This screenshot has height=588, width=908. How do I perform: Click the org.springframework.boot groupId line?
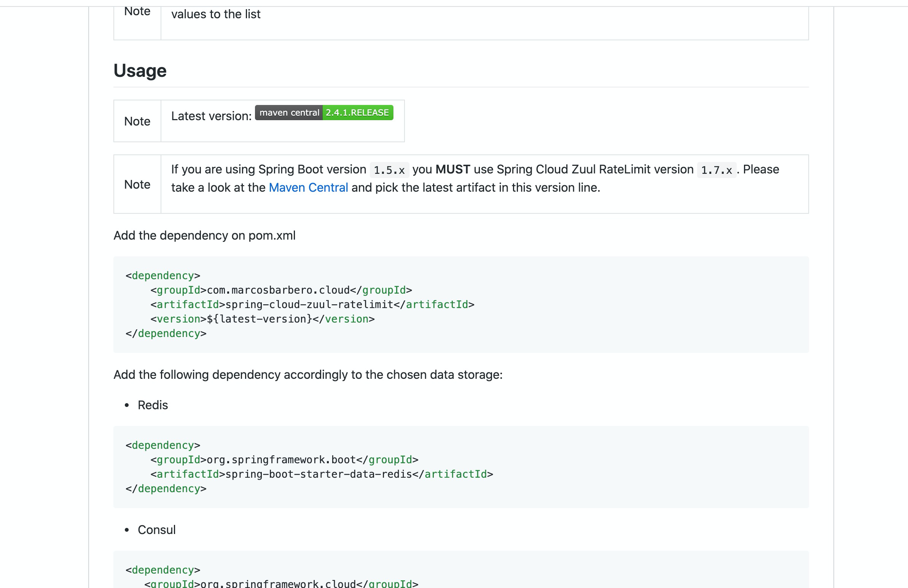point(284,460)
